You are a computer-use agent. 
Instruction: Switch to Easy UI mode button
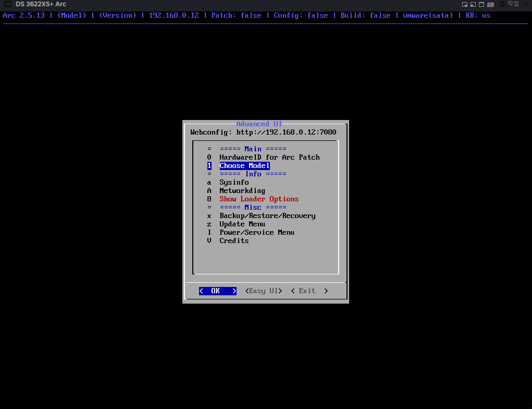[x=263, y=291]
